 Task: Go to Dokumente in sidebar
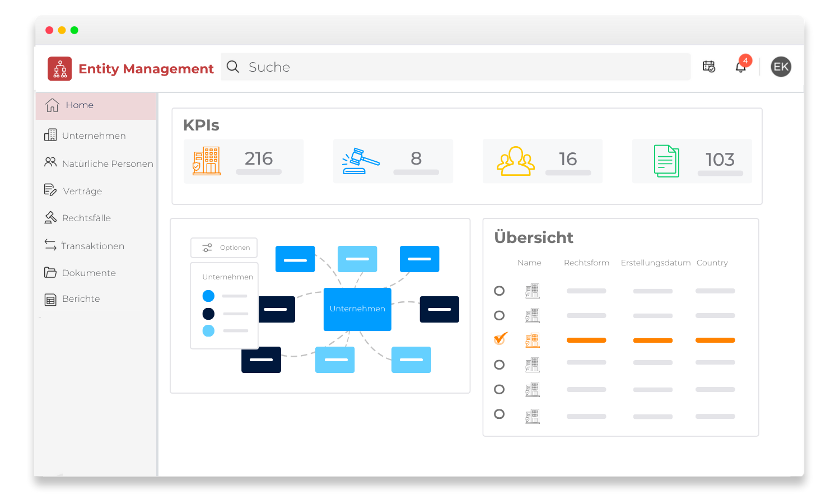88,273
